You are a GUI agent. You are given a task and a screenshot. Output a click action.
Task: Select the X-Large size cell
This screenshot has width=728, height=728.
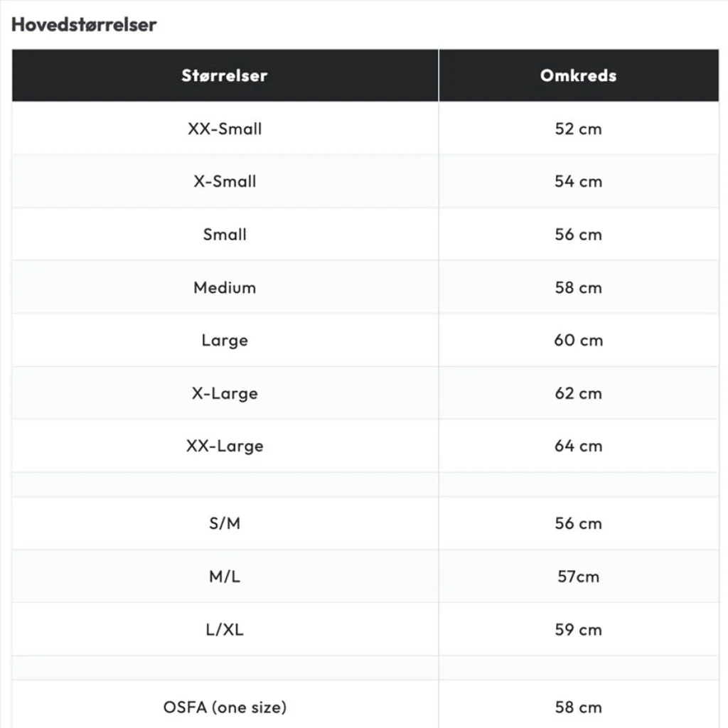[x=225, y=393]
